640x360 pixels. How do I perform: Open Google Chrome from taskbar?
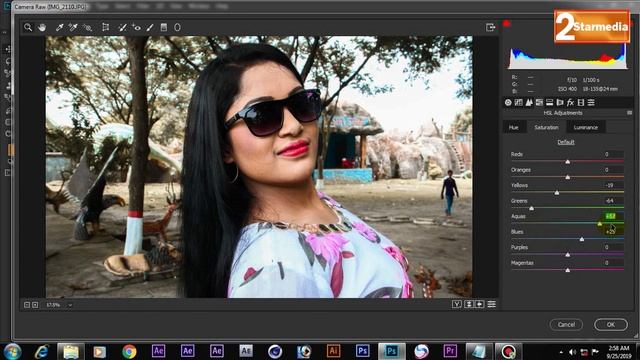[x=129, y=351]
